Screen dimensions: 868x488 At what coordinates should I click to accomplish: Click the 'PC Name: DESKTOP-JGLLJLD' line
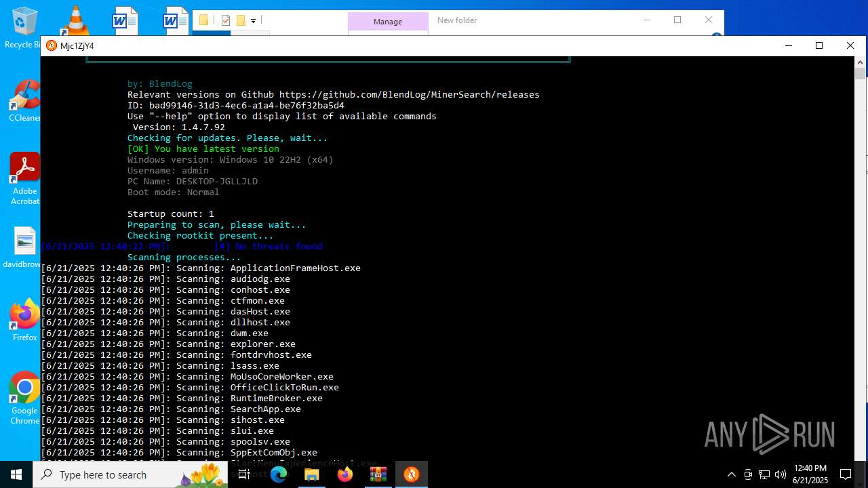click(x=193, y=182)
